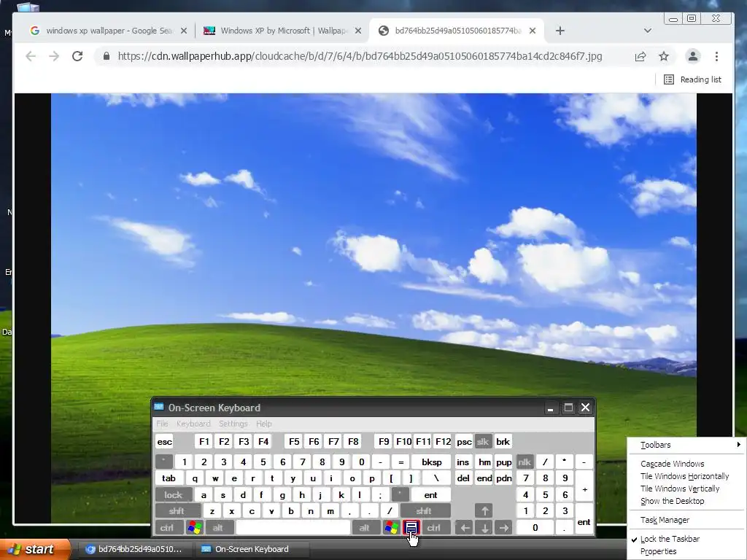Click the application menu key

411,528
